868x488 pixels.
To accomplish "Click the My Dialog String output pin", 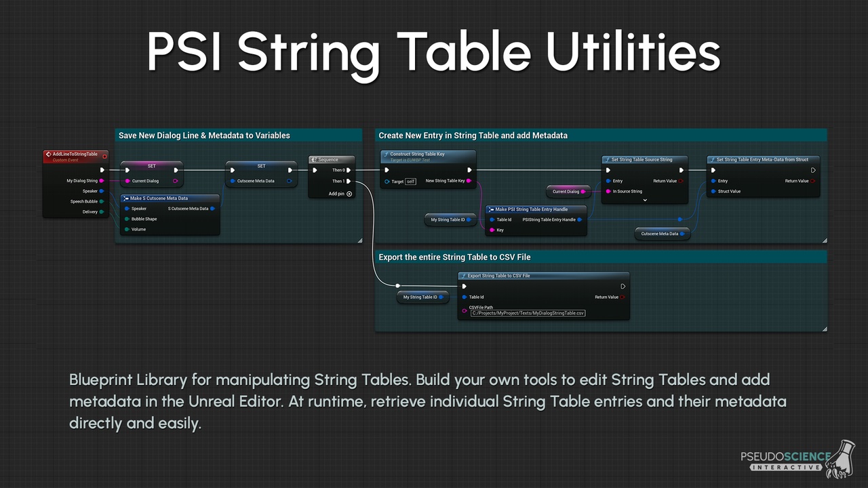I will 102,181.
